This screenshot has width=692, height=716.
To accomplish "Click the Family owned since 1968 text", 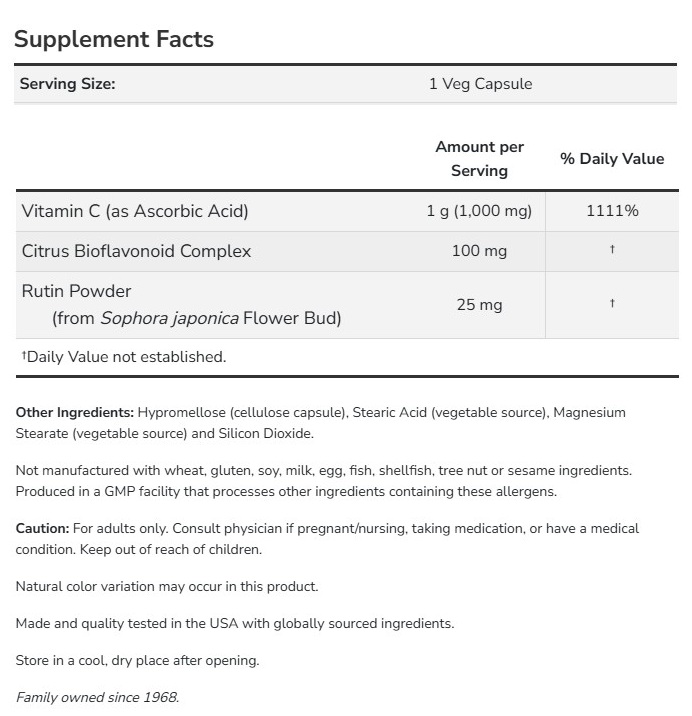I will pyautogui.click(x=97, y=698).
